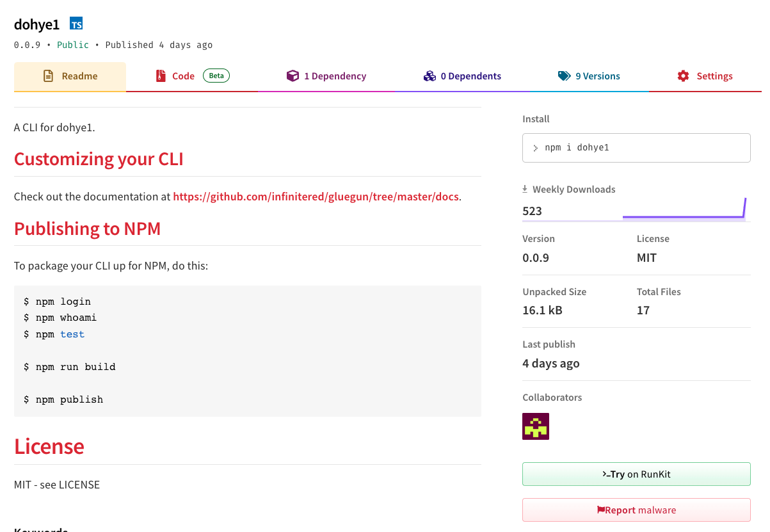Click the Report malware button
Viewport: 770px width, 532px height.
(x=636, y=510)
